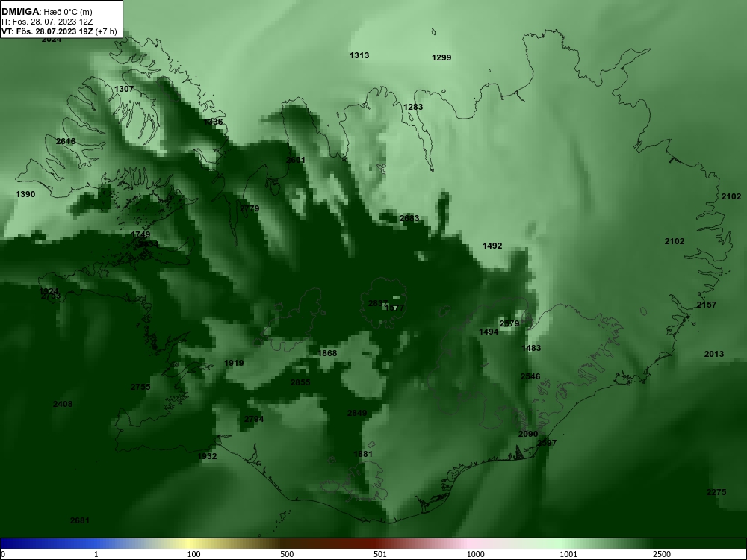Click the 1313 height value on the map
Viewport: 747px width, 560px height.
[359, 55]
